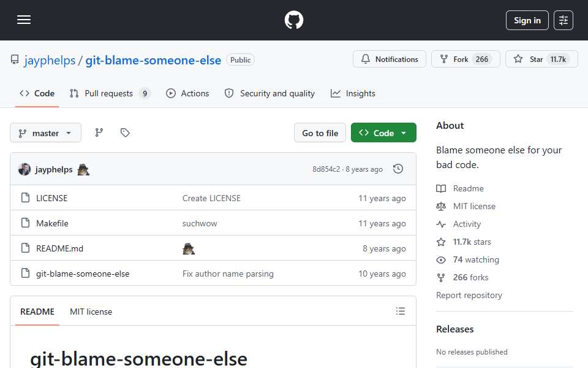Open detective emoji commit on README.md row
This screenshot has height=368, width=588.
coord(189,248)
